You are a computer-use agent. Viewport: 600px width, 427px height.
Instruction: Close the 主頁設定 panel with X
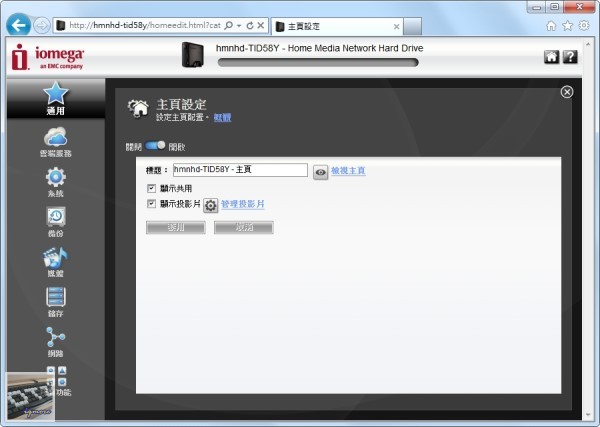point(567,92)
